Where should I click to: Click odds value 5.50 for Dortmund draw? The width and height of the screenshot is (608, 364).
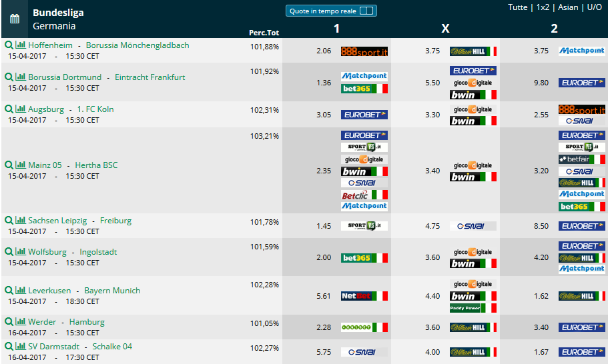pos(432,83)
